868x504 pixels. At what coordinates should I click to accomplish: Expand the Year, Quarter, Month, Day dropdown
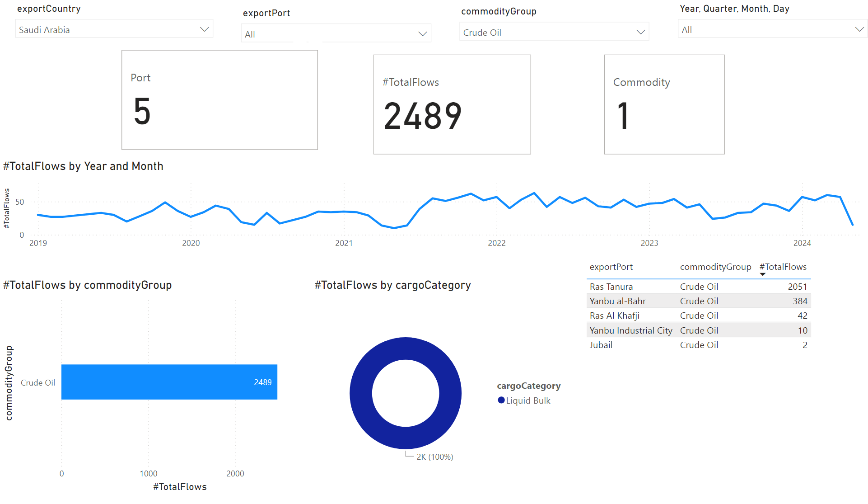pyautogui.click(x=859, y=29)
